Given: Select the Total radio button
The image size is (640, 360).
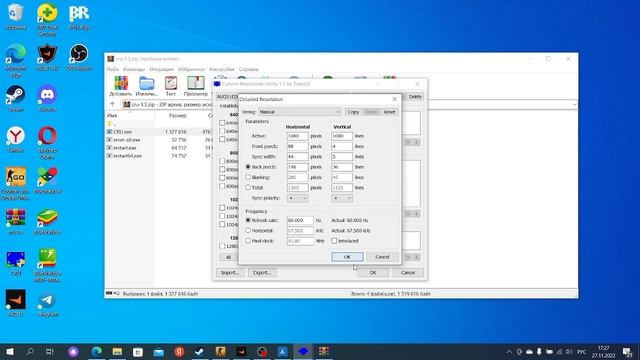Looking at the screenshot, I should click(248, 187).
